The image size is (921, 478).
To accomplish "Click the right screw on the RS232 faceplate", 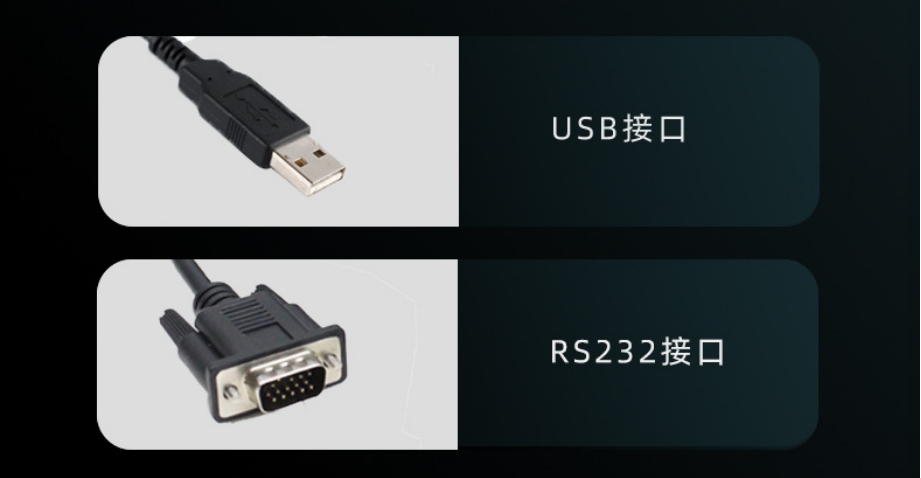I will tap(332, 361).
